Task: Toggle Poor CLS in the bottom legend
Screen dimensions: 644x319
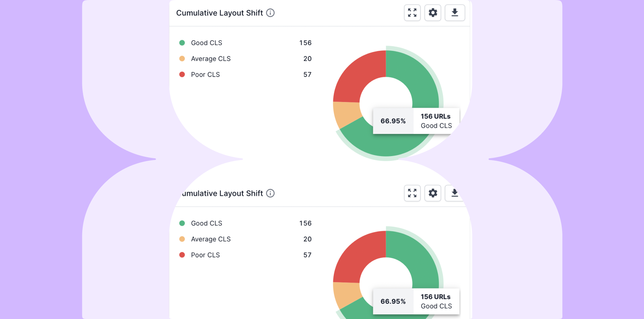Action: click(x=205, y=255)
